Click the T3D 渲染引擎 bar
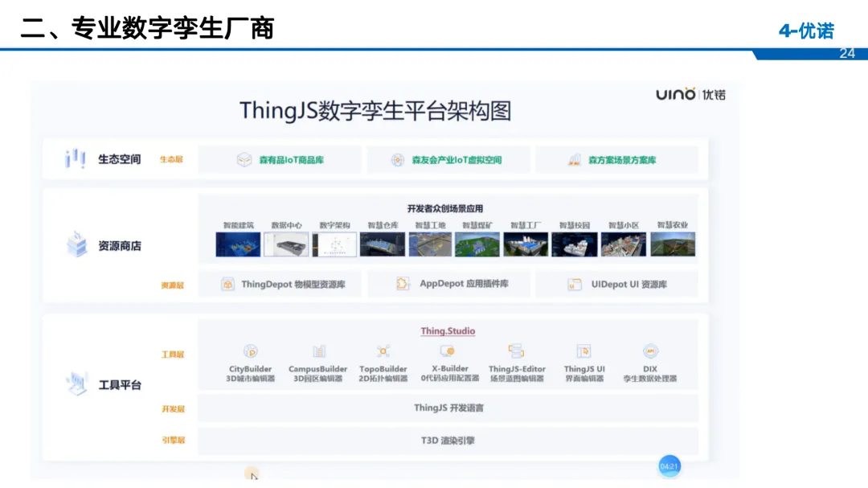This screenshot has height=488, width=868. coord(448,441)
